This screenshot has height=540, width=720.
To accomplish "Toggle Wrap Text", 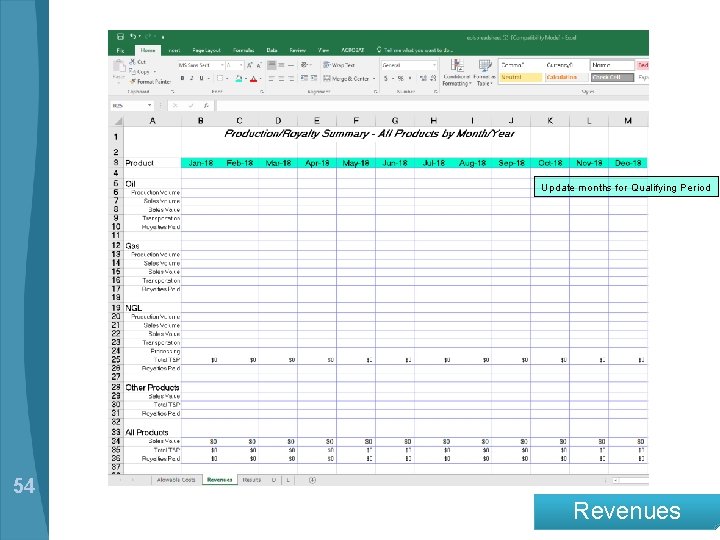I will (x=339, y=65).
